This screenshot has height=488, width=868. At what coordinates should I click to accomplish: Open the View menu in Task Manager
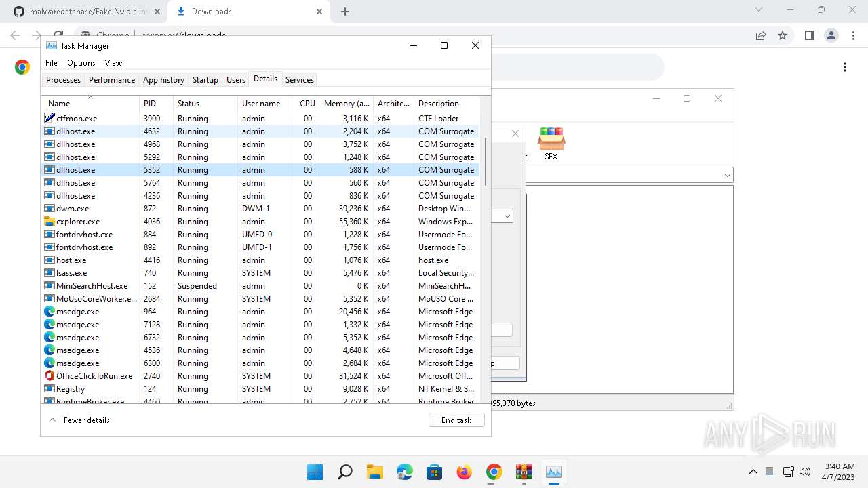tap(113, 63)
